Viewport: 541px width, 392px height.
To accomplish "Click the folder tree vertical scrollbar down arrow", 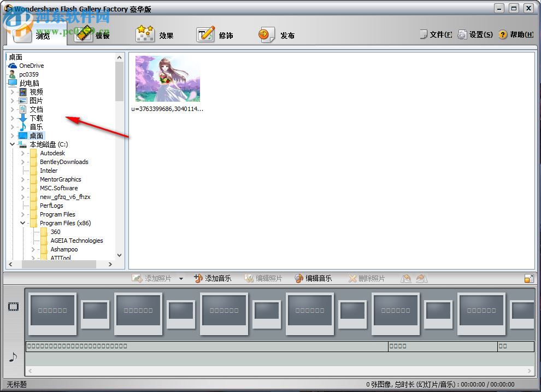I will (x=119, y=255).
